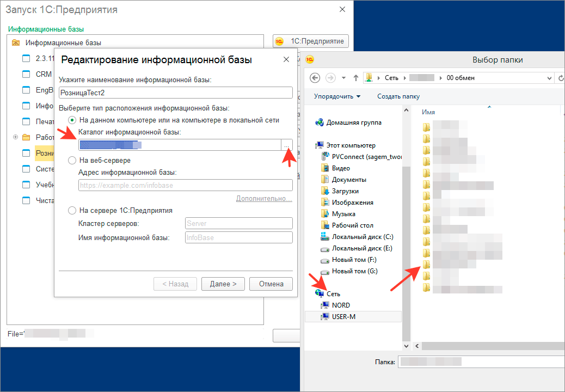This screenshot has height=392, width=565.
Task: Sort by the 'Имя' column header
Action: pyautogui.click(x=428, y=112)
